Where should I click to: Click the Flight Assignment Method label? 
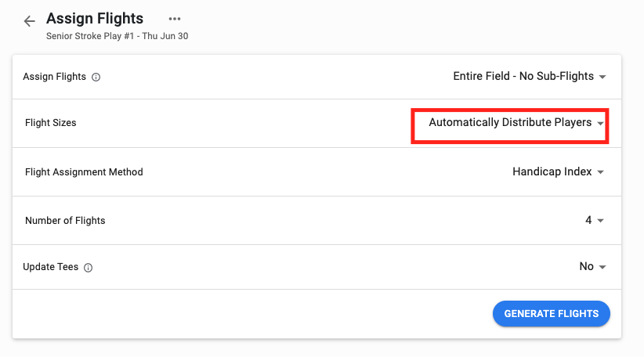84,172
